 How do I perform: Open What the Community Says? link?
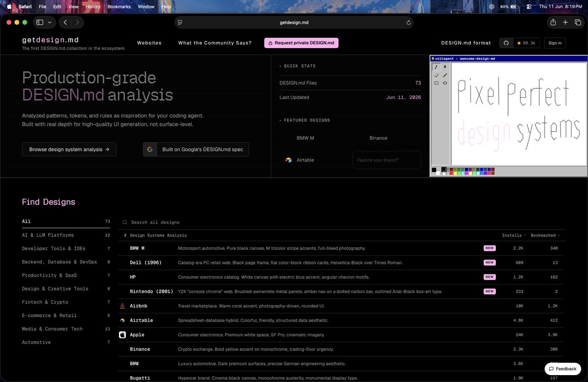coord(215,43)
